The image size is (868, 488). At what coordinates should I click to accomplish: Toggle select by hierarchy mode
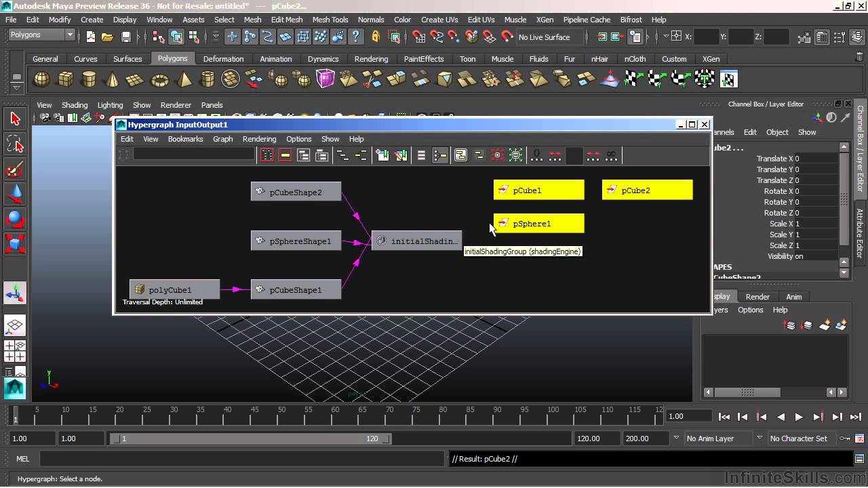pyautogui.click(x=159, y=37)
